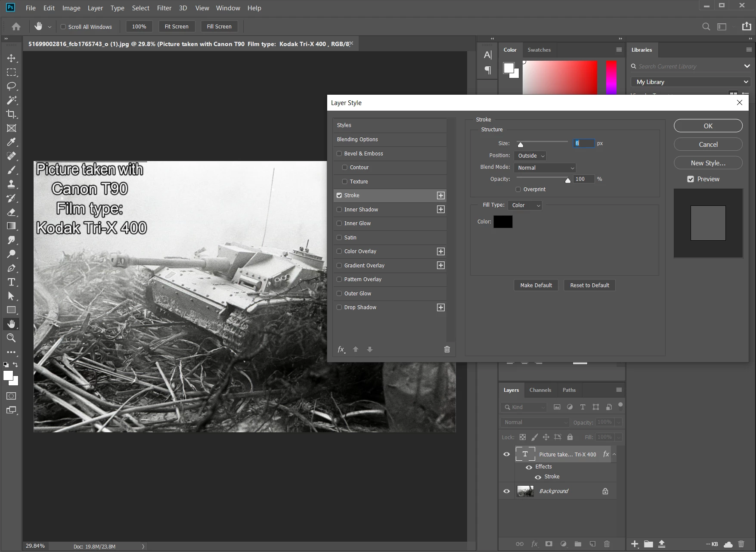Image resolution: width=756 pixels, height=552 pixels.
Task: Open the Search icon in options bar
Action: click(x=706, y=27)
